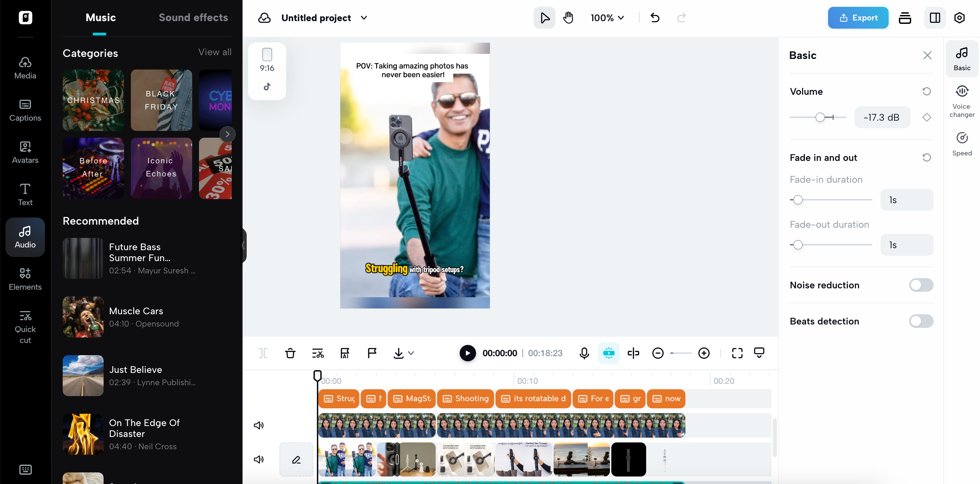Toggle the panel layout icon
This screenshot has width=980, height=484.
(x=935, y=18)
